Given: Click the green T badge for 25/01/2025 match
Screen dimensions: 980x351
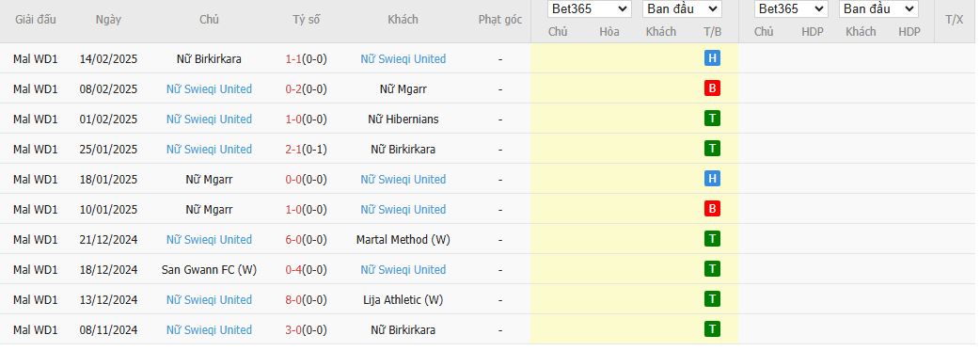Looking at the screenshot, I should tap(712, 149).
